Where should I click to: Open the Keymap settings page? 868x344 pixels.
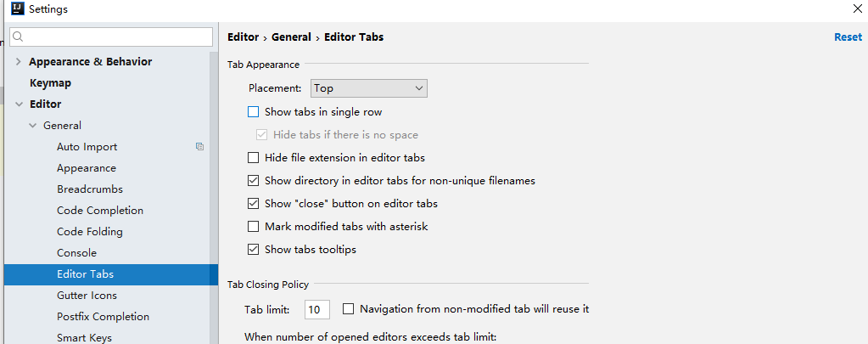tap(50, 83)
